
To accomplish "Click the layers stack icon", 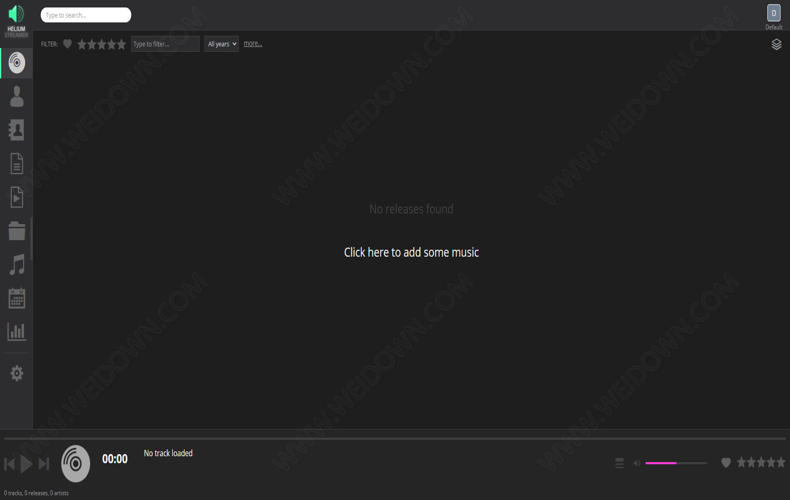I will pos(776,44).
